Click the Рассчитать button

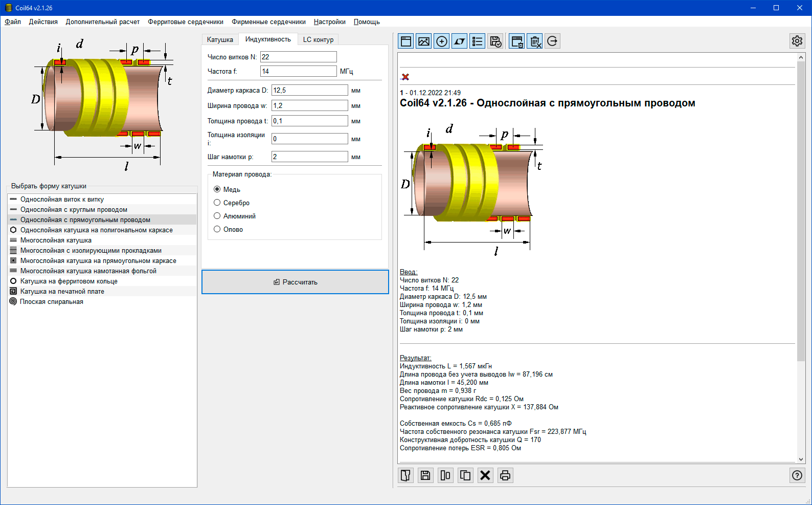click(x=295, y=282)
